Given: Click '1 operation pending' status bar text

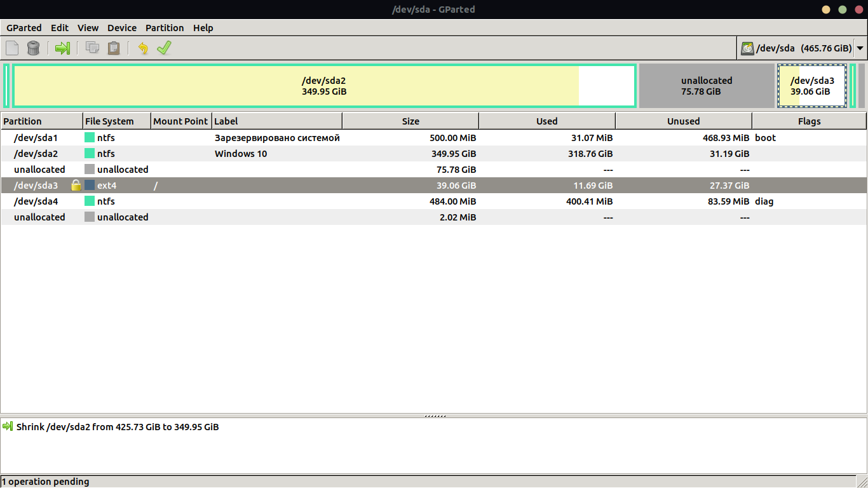Looking at the screenshot, I should 46,482.
